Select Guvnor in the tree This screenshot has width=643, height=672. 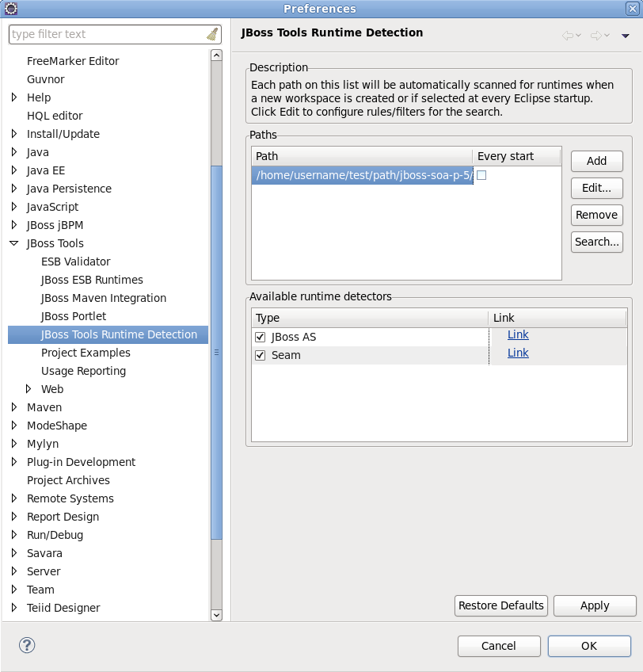pyautogui.click(x=45, y=79)
